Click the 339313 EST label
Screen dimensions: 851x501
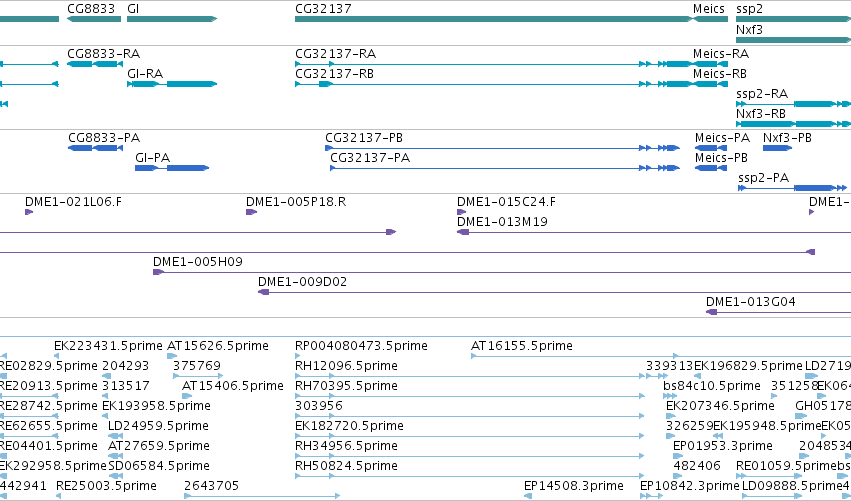[x=669, y=366]
